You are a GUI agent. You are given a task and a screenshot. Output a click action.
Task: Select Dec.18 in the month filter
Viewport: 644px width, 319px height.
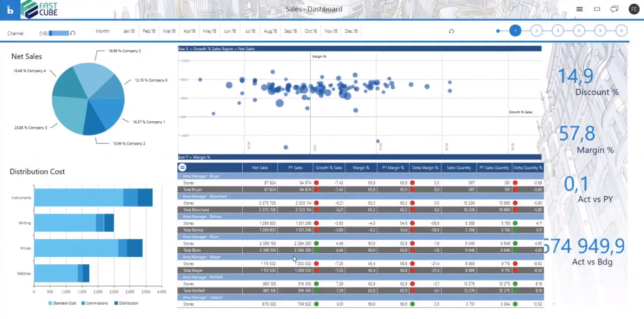click(x=351, y=31)
